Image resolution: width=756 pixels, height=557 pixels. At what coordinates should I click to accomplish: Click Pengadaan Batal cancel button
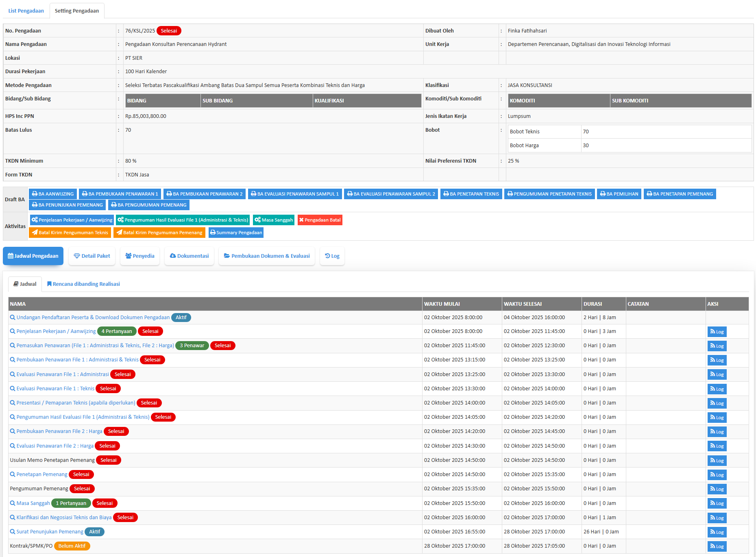click(320, 220)
